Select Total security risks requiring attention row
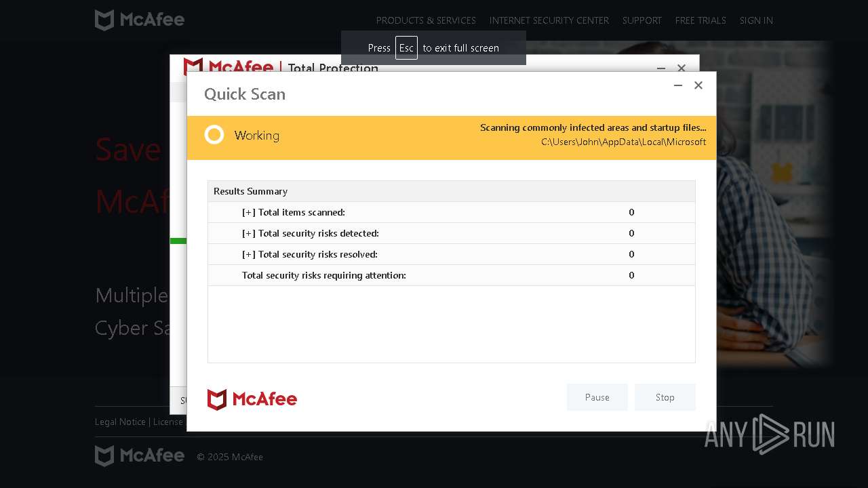868x488 pixels. pos(452,275)
